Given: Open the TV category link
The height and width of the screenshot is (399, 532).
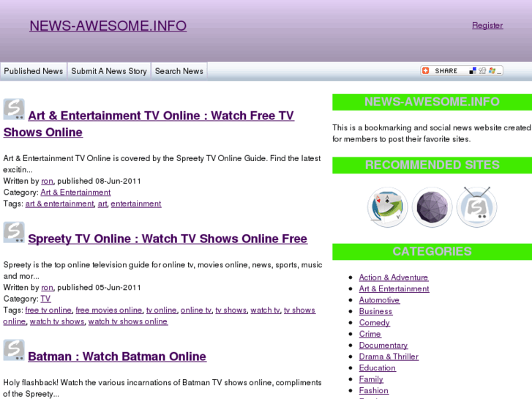Looking at the screenshot, I should (x=45, y=299).
